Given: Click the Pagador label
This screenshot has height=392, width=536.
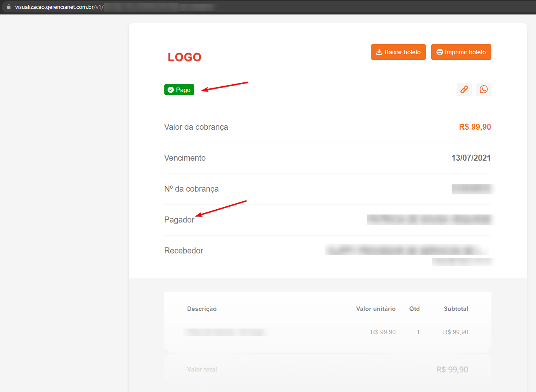Looking at the screenshot, I should click(x=179, y=220).
